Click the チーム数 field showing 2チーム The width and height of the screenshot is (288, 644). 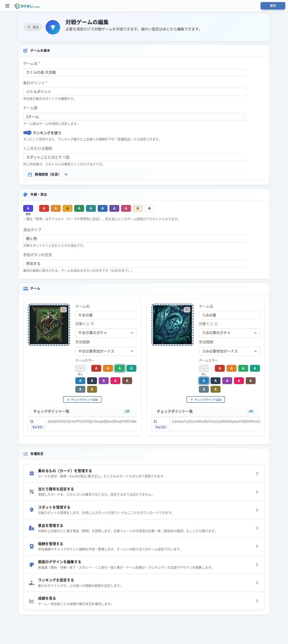tap(135, 117)
